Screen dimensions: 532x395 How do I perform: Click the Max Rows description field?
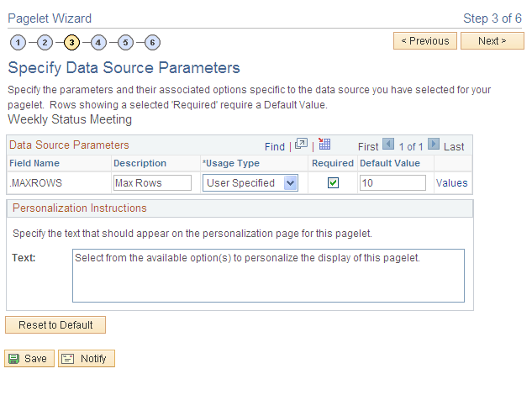click(152, 183)
